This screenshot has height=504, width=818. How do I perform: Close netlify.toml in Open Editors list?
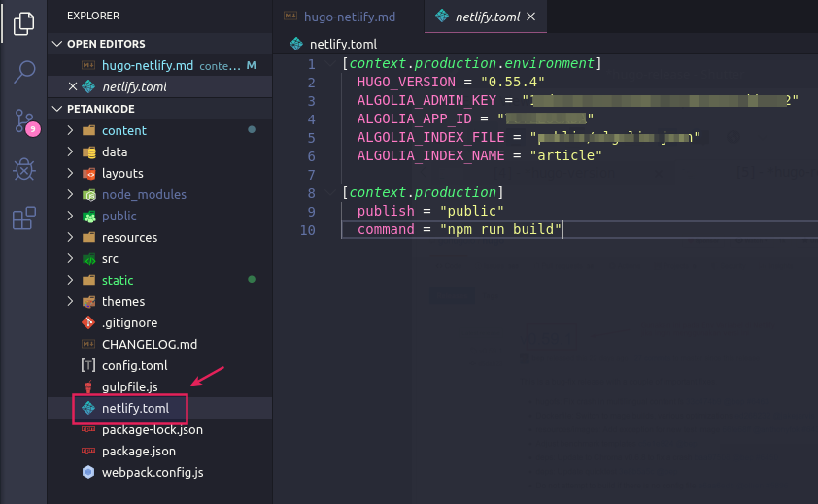[x=73, y=86]
